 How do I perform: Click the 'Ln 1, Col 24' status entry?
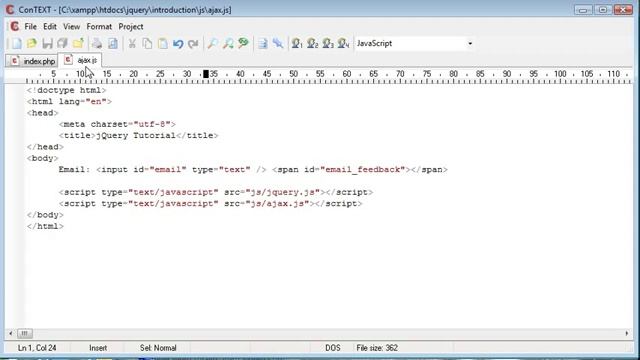pyautogui.click(x=37, y=348)
